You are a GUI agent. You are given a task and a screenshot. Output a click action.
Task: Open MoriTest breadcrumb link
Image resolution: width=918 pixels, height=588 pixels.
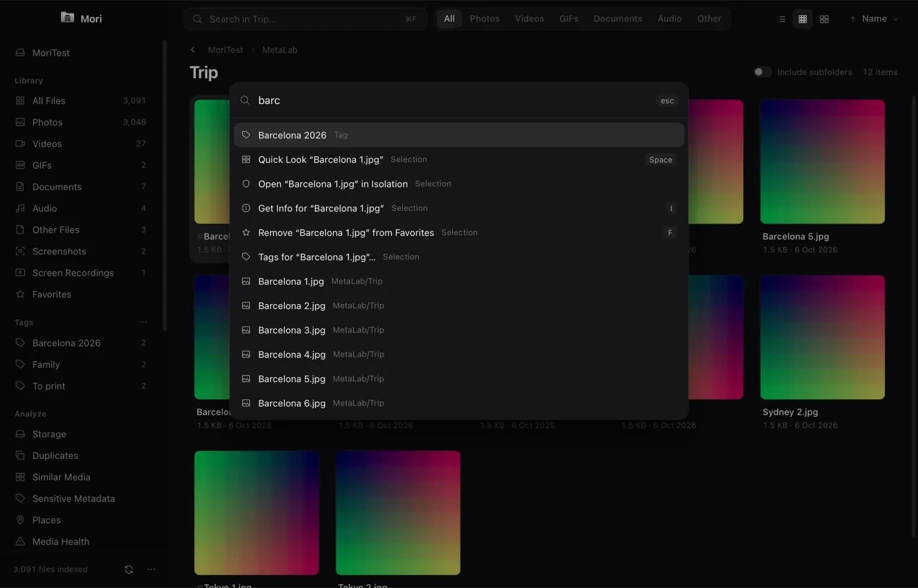pos(225,50)
